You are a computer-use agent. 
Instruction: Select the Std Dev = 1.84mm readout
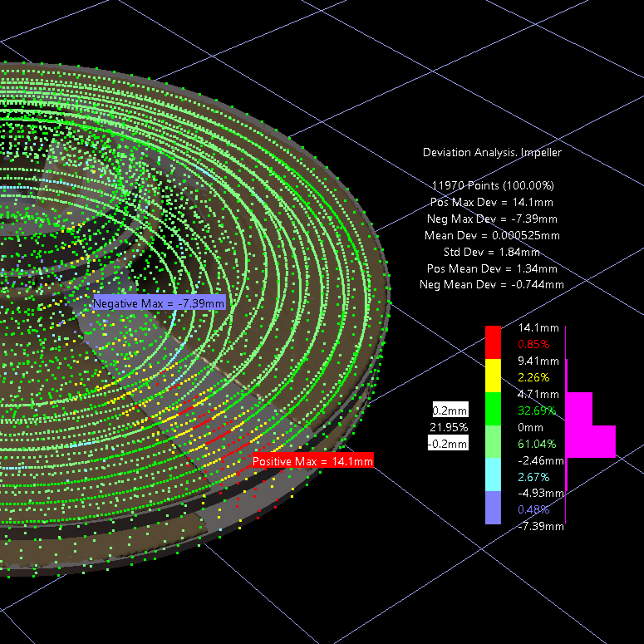pyautogui.click(x=493, y=251)
